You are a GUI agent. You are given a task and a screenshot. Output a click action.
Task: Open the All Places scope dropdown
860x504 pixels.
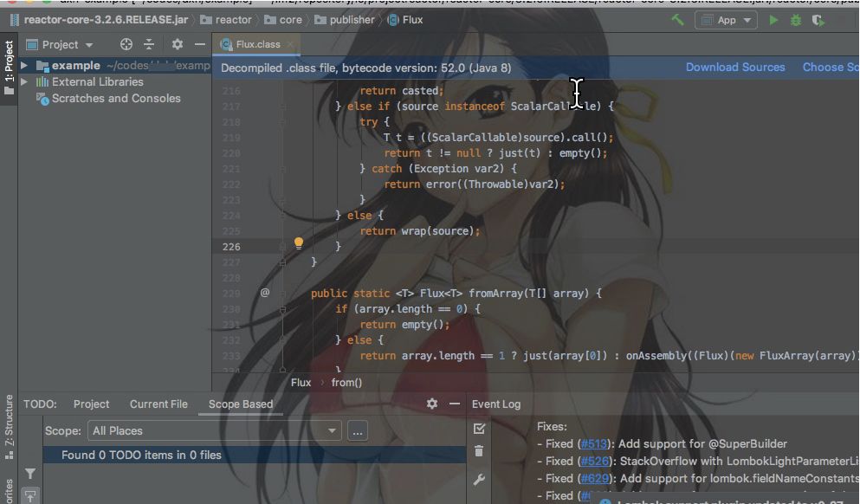[x=215, y=431]
